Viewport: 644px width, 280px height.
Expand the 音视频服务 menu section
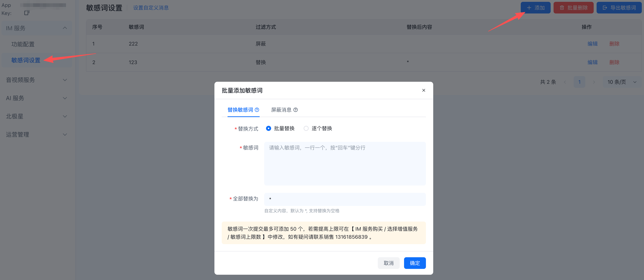coord(37,80)
